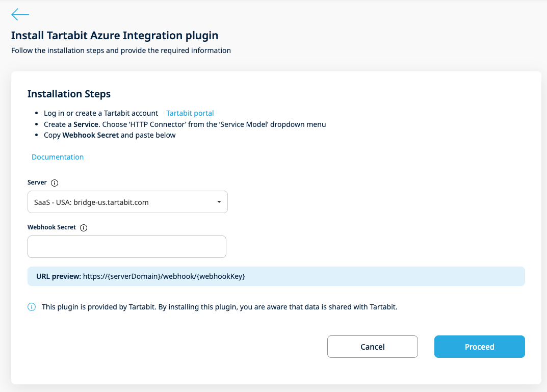Click the 'Log in or create a Tartabit account' text
This screenshot has height=392, width=547.
coord(101,113)
